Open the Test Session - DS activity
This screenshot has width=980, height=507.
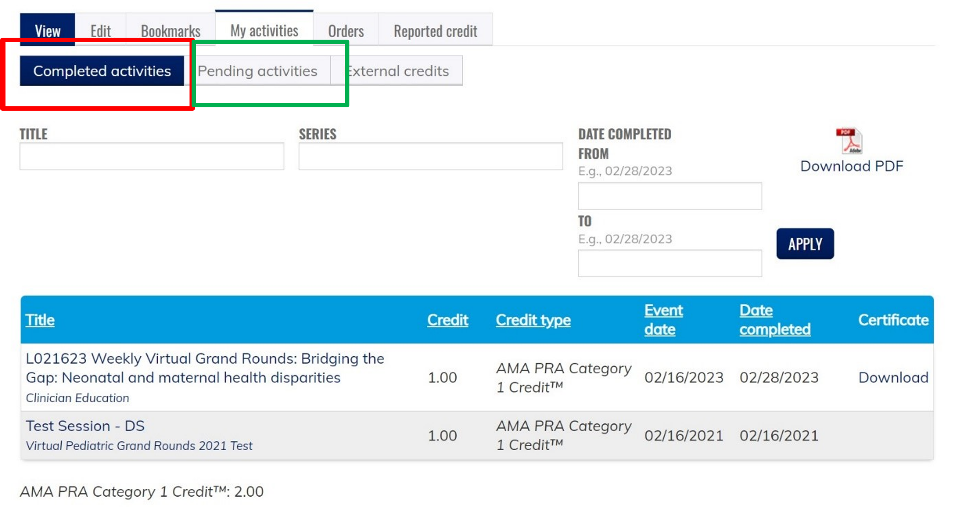(85, 426)
